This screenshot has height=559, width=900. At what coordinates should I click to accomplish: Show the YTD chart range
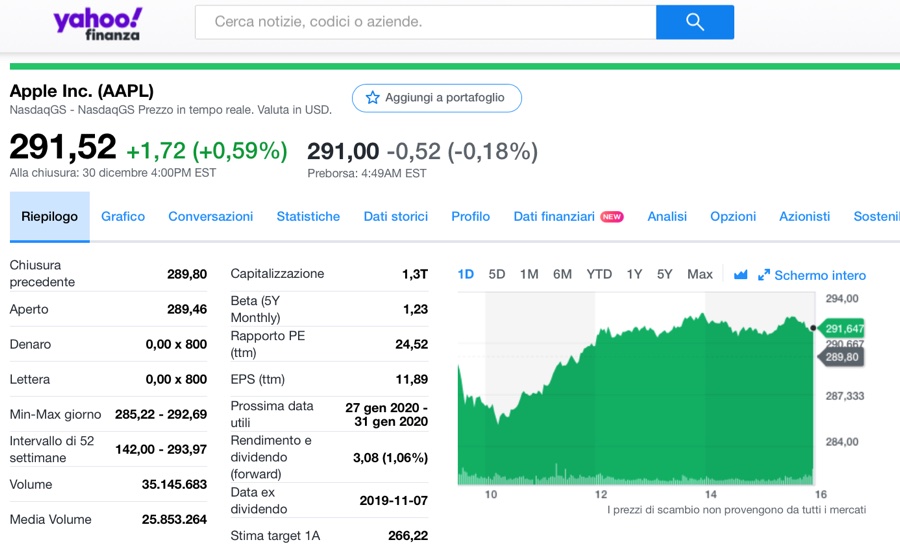pos(599,274)
